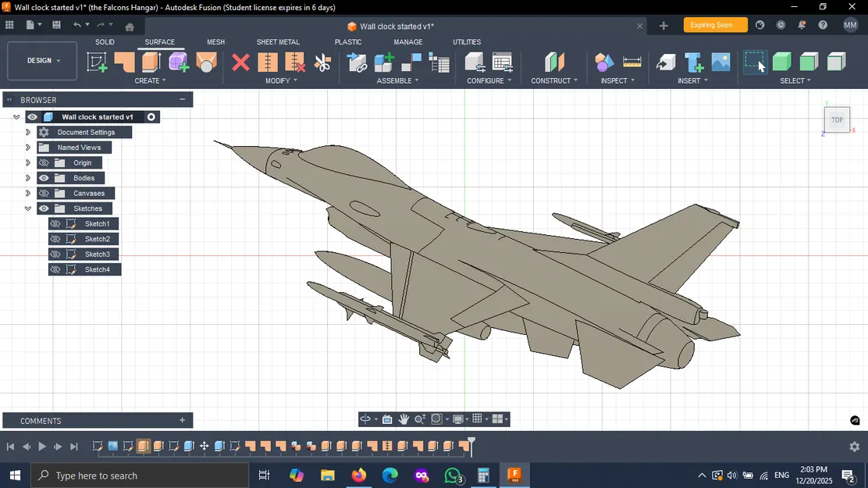Click the Offset Plane construct icon

(x=553, y=62)
